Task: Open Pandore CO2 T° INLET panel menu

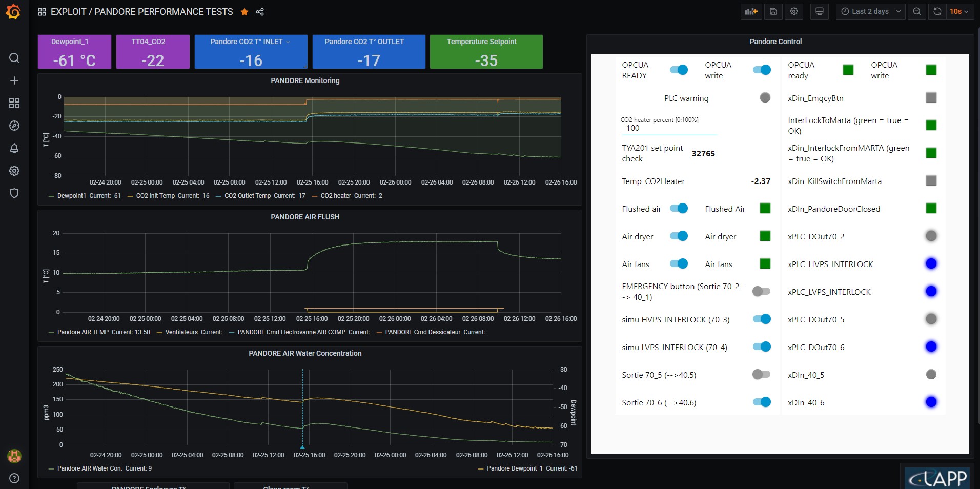Action: pyautogui.click(x=251, y=42)
